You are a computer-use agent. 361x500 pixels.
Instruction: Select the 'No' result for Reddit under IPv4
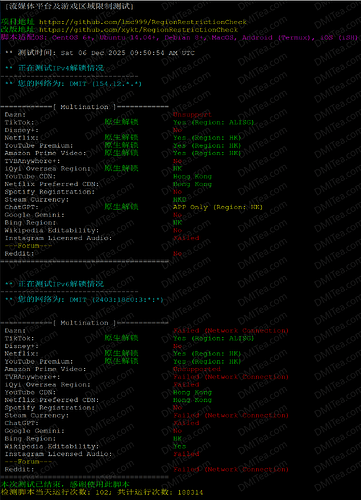pyautogui.click(x=177, y=254)
